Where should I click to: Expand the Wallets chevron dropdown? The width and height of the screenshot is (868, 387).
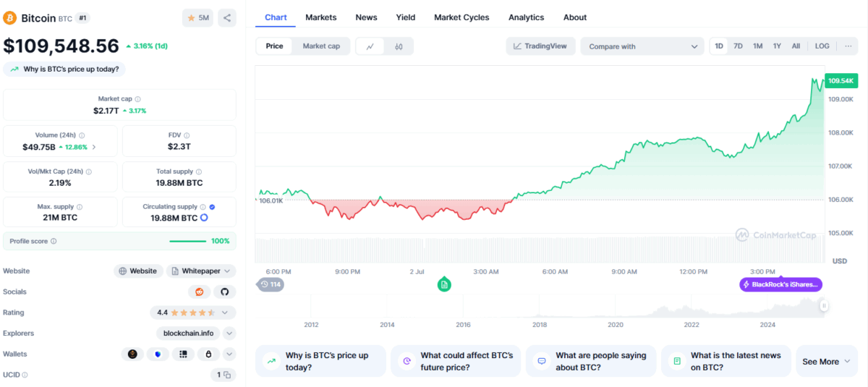click(229, 354)
